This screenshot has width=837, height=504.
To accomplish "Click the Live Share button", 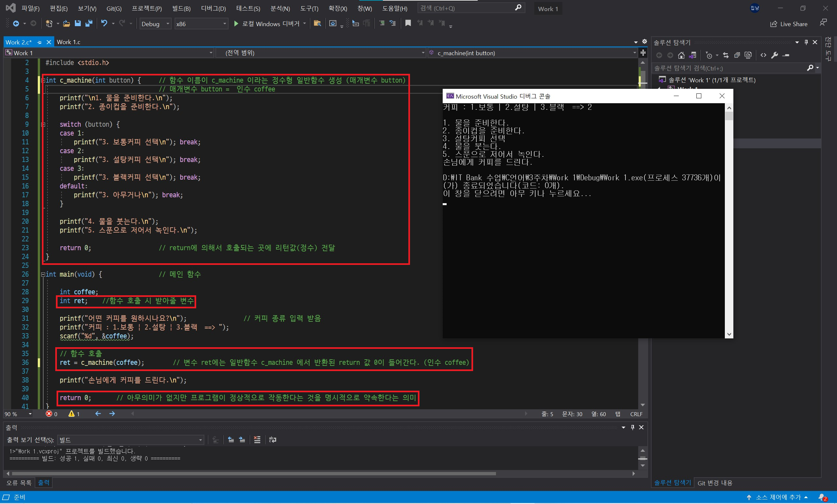I will [x=788, y=24].
